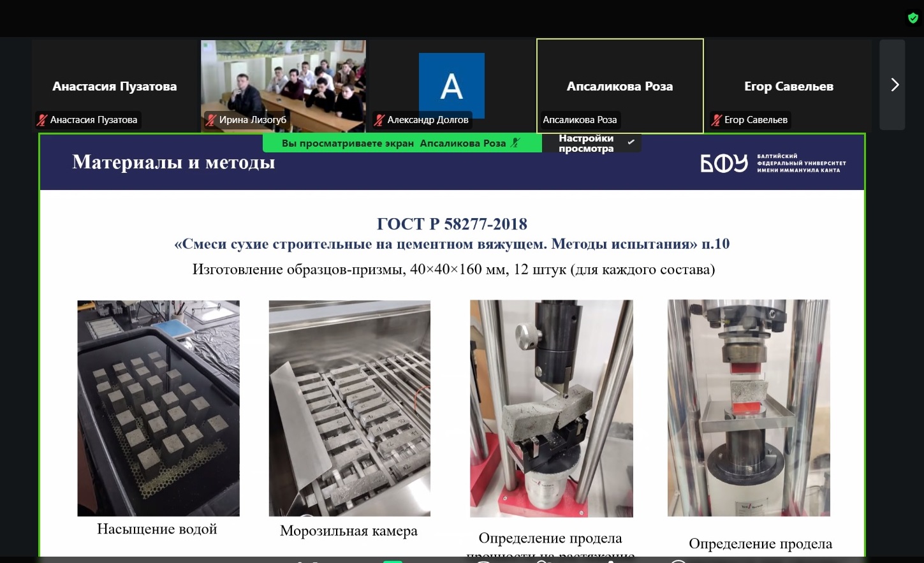Select the large Апсаликова Роза name in speaker tile

[619, 86]
